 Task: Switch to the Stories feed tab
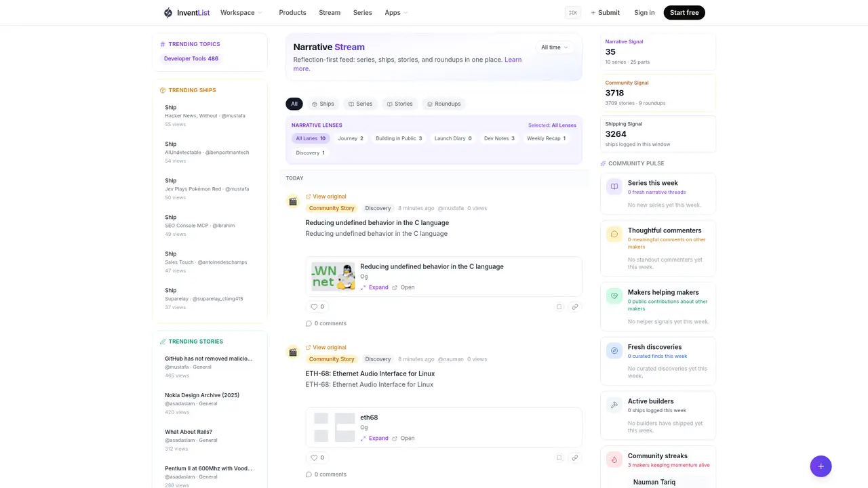pos(399,104)
